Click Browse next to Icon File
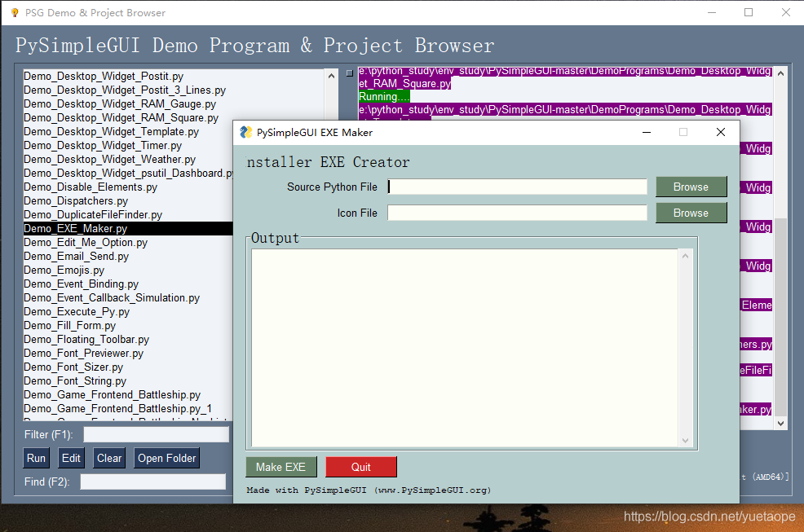Screen dimensions: 804x532 [691, 213]
